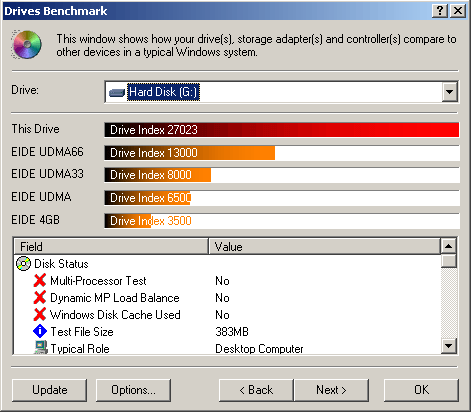471x412 pixels.
Task: Click the Update button
Action: tap(50, 390)
